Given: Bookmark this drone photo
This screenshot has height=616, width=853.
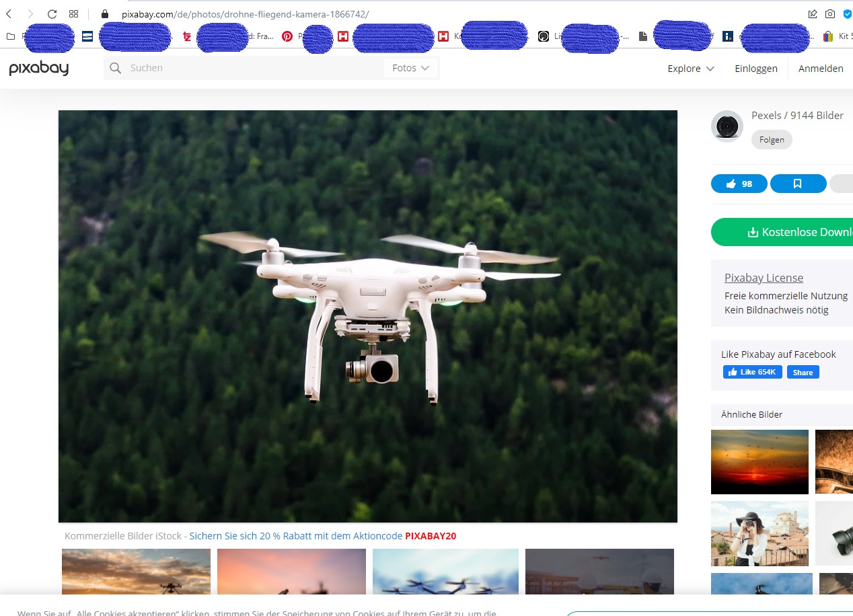Looking at the screenshot, I should point(798,184).
